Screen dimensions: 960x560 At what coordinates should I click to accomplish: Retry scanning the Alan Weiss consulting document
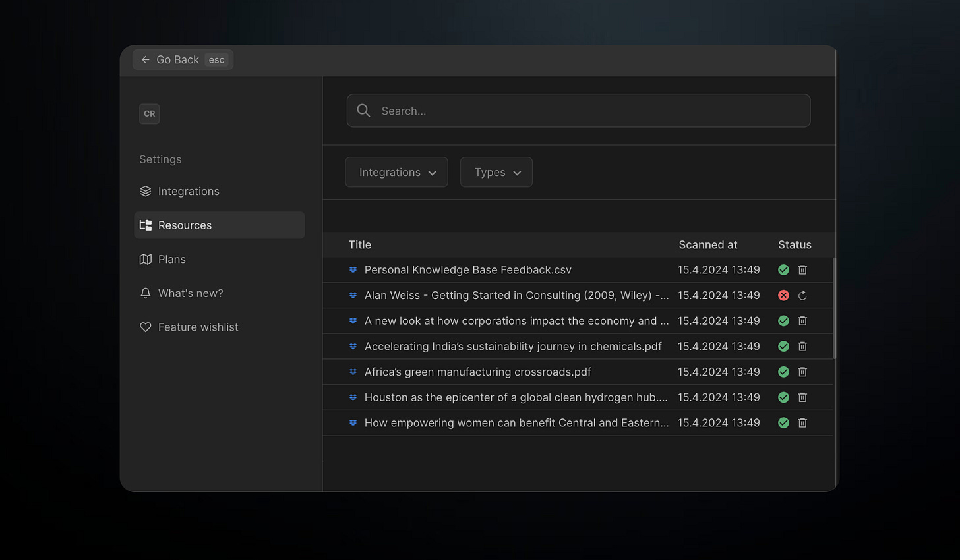pyautogui.click(x=802, y=295)
